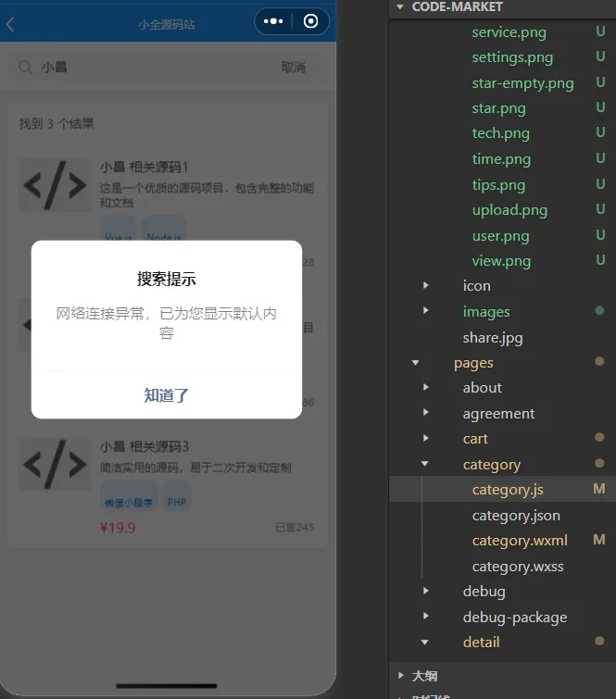Click 取消 to cancel search
The width and height of the screenshot is (616, 699).
click(x=293, y=68)
